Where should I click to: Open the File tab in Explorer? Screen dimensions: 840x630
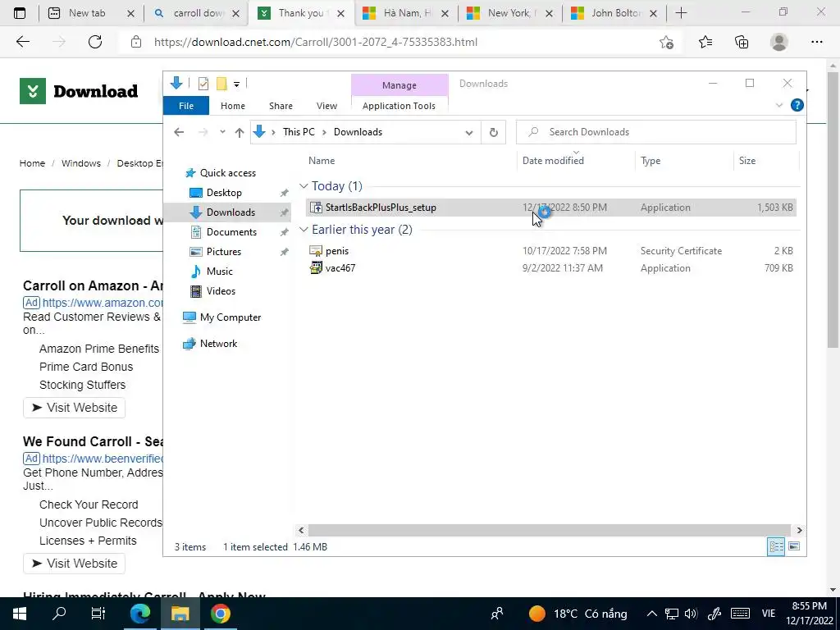point(186,106)
